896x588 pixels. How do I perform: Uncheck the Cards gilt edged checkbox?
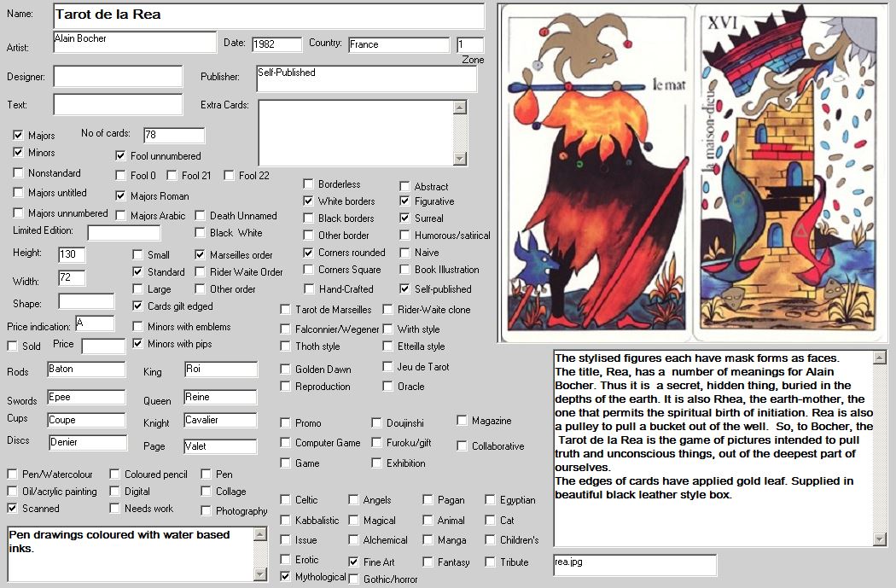pos(139,306)
